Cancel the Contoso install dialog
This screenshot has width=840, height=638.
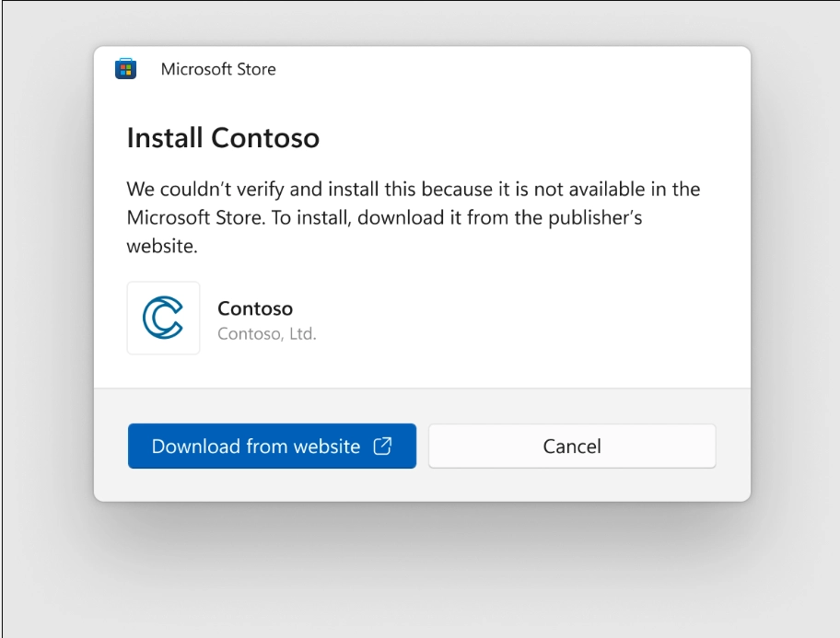572,446
